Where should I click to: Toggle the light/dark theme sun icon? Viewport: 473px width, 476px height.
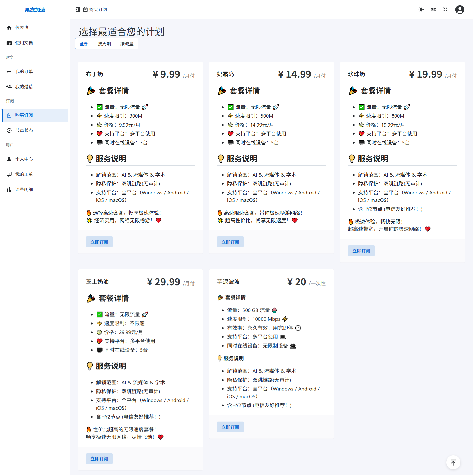point(421,10)
